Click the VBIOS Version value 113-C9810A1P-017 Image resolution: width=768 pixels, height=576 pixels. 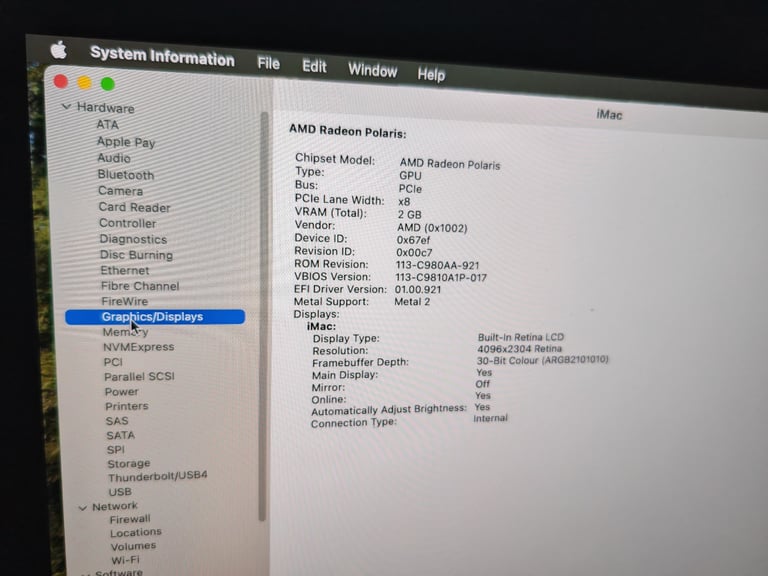(x=441, y=278)
